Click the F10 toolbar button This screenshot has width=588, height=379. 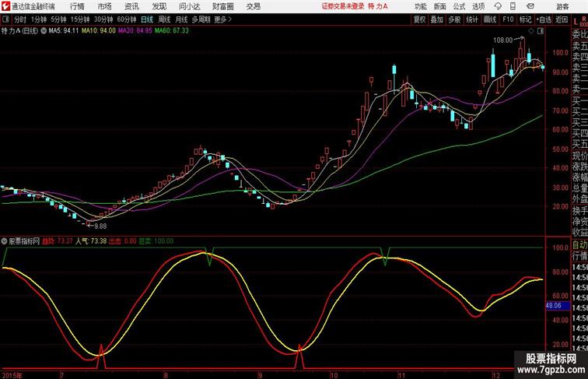(508, 19)
